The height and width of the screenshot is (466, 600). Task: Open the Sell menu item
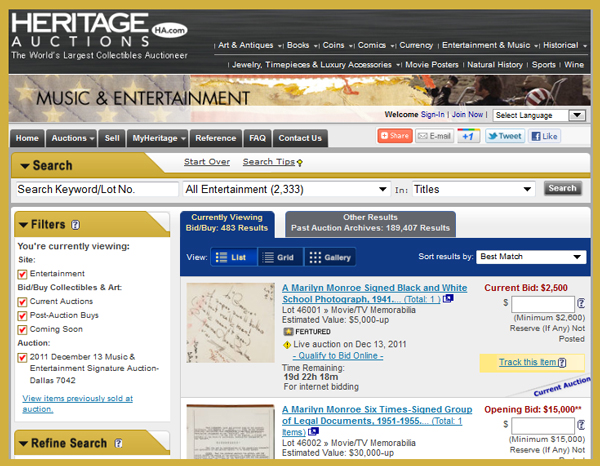pyautogui.click(x=112, y=138)
